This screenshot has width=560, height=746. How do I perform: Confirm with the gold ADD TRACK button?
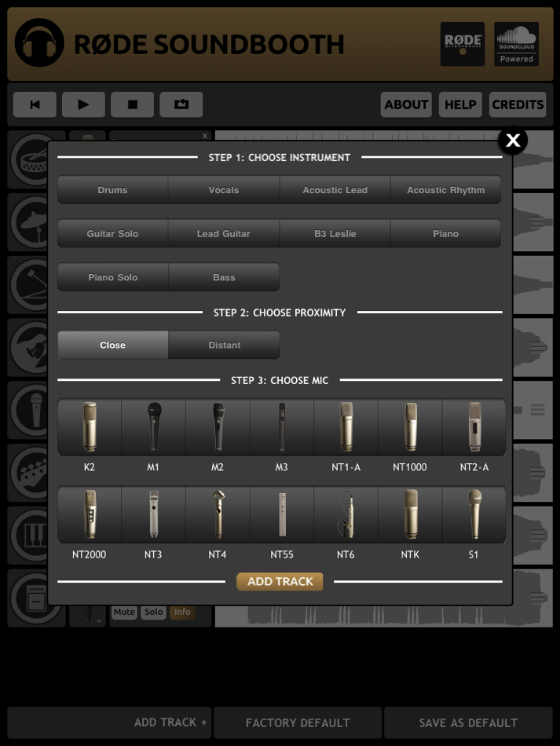click(280, 581)
